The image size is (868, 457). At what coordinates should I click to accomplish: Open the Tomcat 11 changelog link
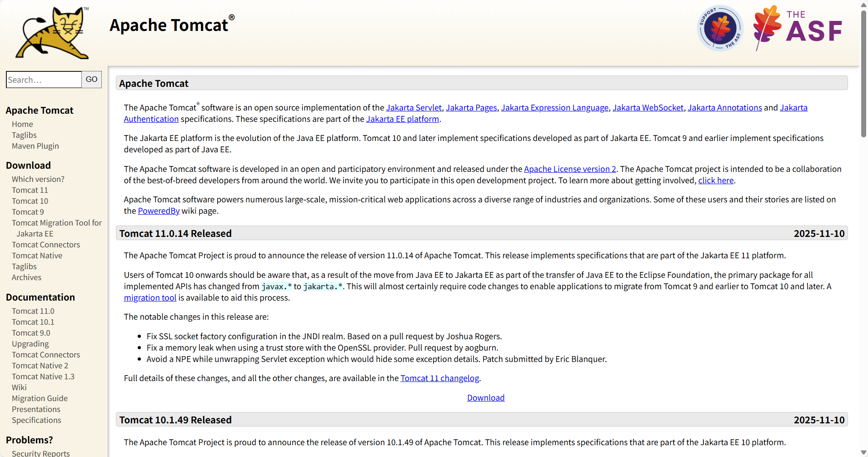pos(440,378)
